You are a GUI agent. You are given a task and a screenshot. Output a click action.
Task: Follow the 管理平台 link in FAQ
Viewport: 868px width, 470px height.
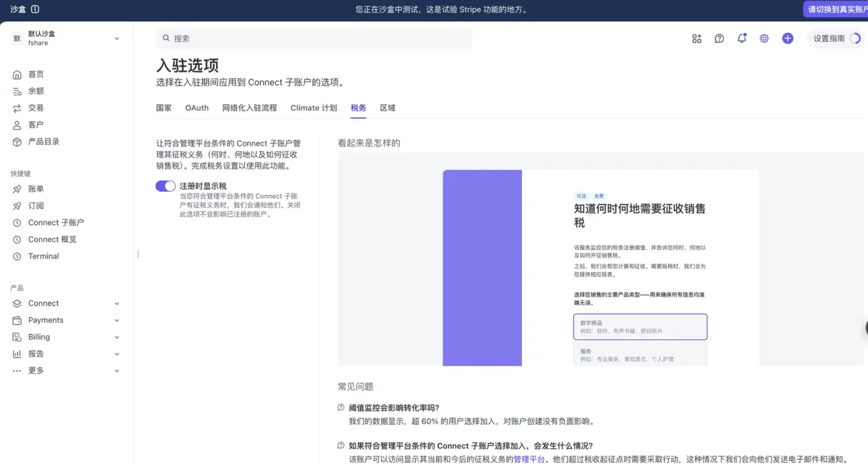529,459
